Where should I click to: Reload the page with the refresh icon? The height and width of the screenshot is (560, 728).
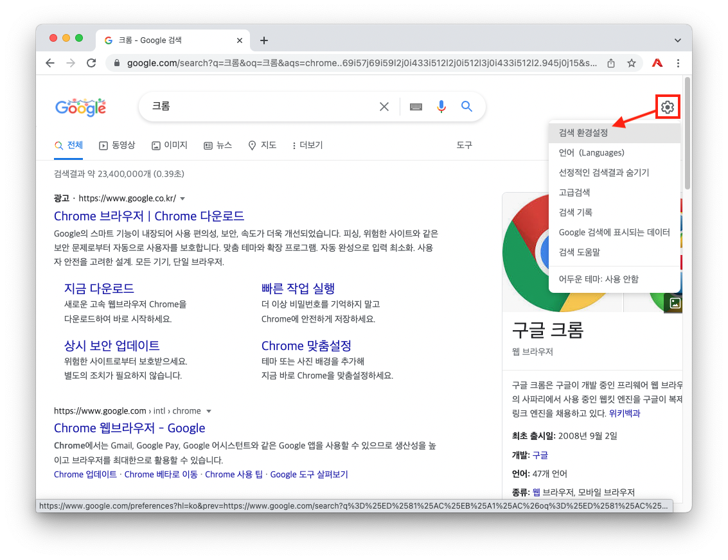coord(91,63)
